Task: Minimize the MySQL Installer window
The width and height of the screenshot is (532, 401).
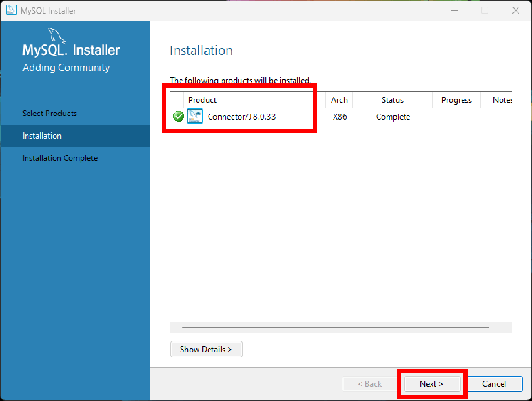Action: pyautogui.click(x=454, y=10)
